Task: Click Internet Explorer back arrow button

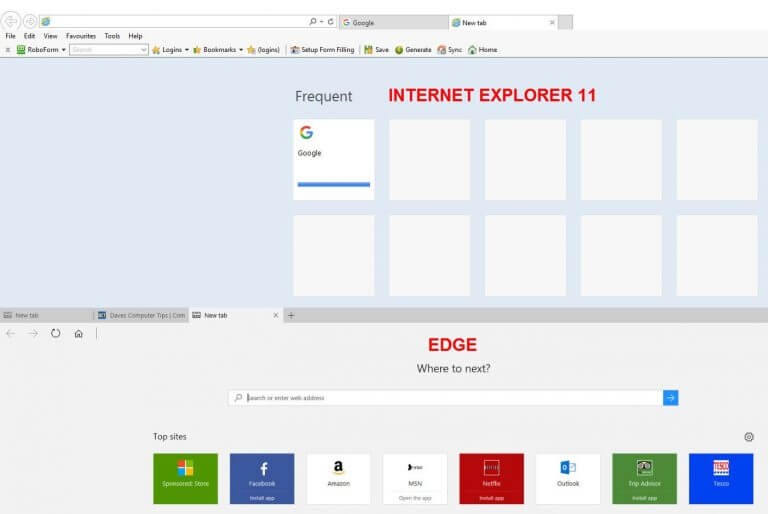Action: (x=10, y=21)
